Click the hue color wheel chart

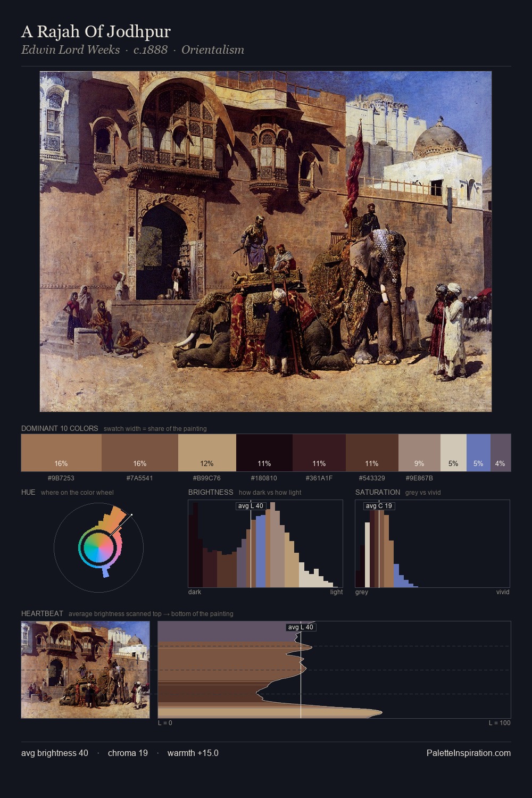point(98,547)
